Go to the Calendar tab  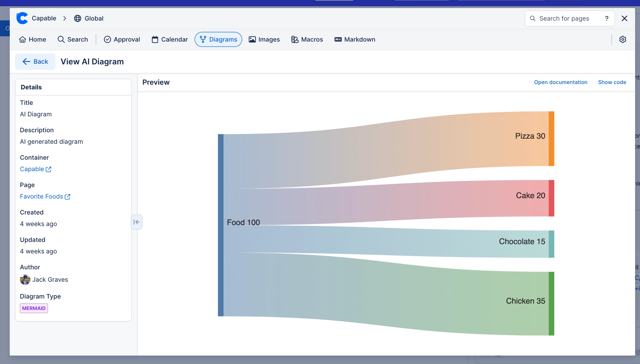[170, 39]
